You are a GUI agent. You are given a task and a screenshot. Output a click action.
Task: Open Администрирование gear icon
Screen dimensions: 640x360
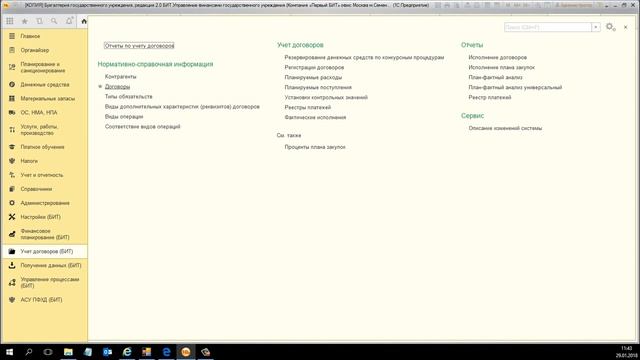(x=12, y=203)
